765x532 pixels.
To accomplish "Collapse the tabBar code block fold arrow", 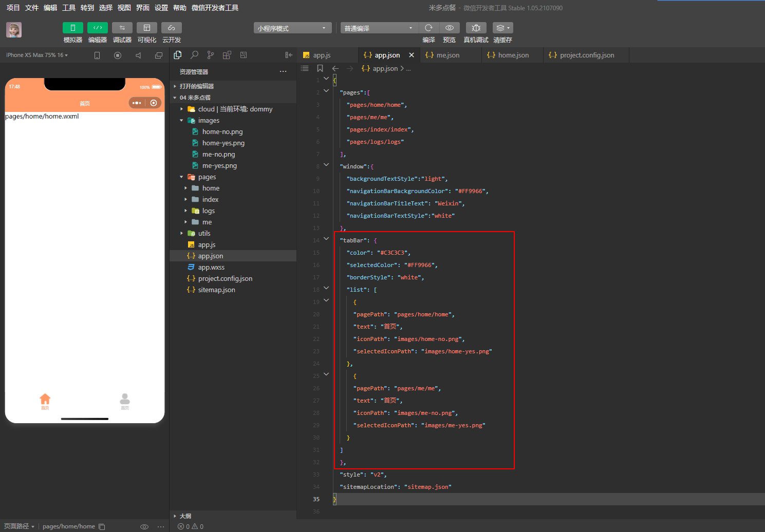I will pyautogui.click(x=326, y=239).
